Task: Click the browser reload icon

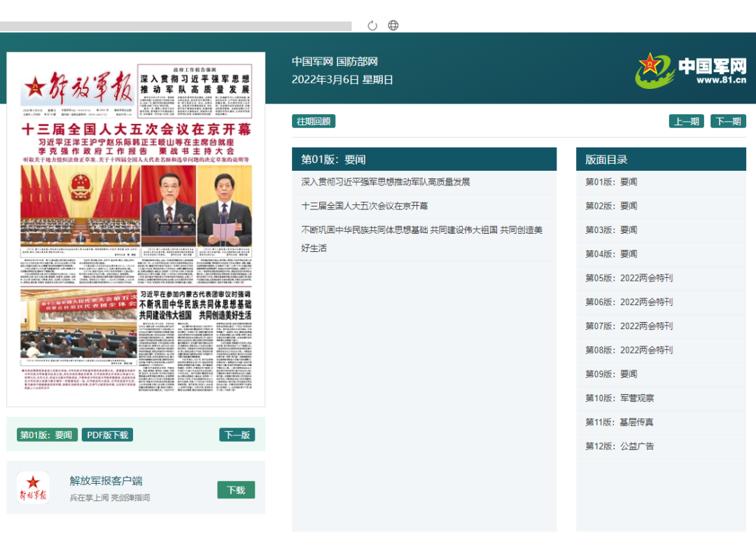Action: (x=372, y=26)
